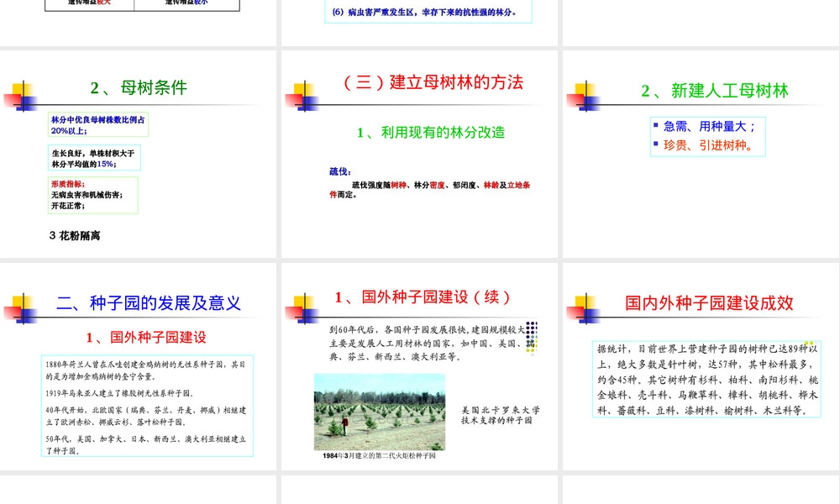Image resolution: width=840 pixels, height=504 pixels.
Task: Click the seed orchard photograph
Action: pyautogui.click(x=380, y=412)
